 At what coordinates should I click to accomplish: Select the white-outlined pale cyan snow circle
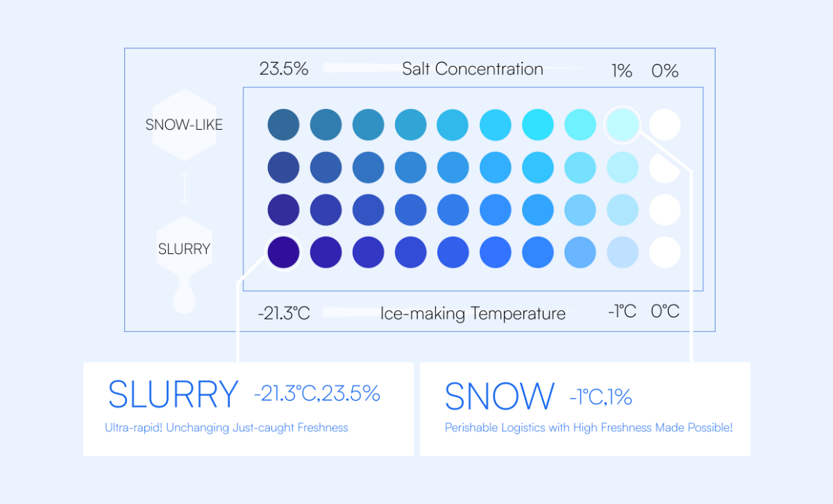click(x=622, y=125)
